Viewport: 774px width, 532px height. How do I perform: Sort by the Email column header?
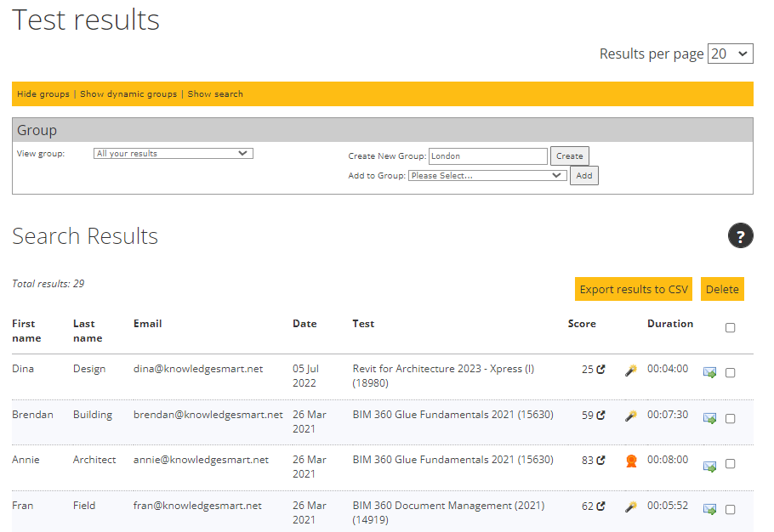pyautogui.click(x=148, y=324)
